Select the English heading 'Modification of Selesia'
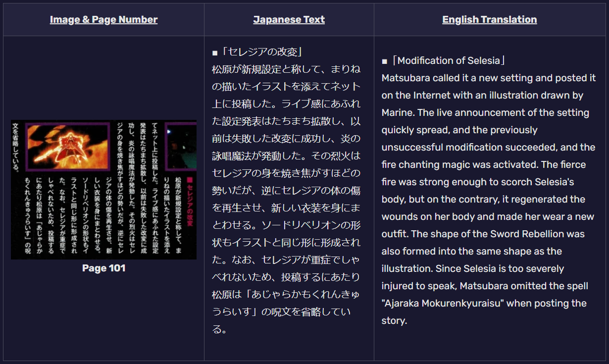The image size is (609, 364). pos(449,61)
